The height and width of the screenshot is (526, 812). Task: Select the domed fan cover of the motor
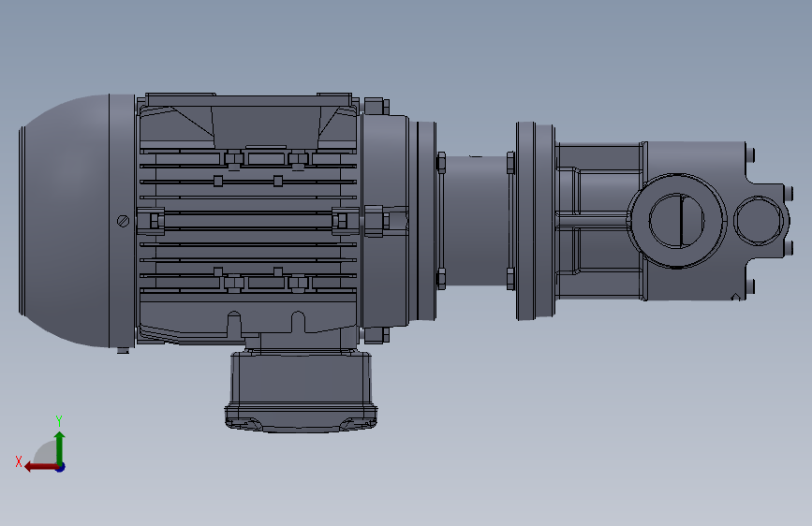(x=77, y=221)
